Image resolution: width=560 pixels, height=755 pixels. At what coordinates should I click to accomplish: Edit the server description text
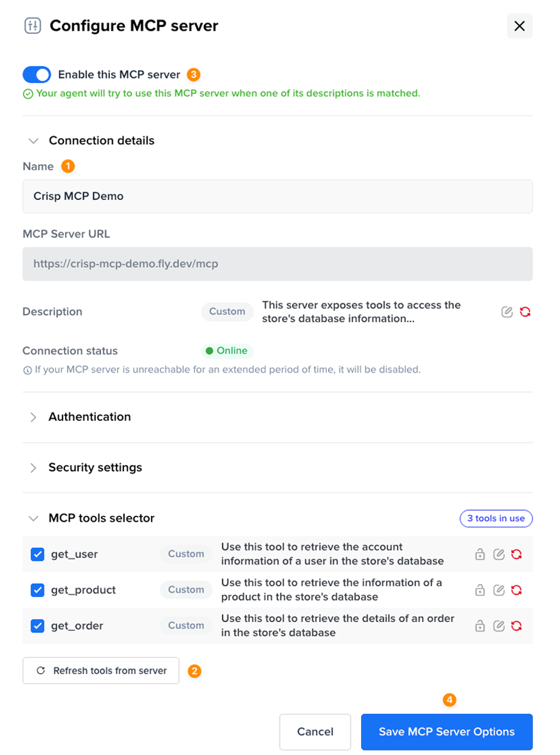507,312
